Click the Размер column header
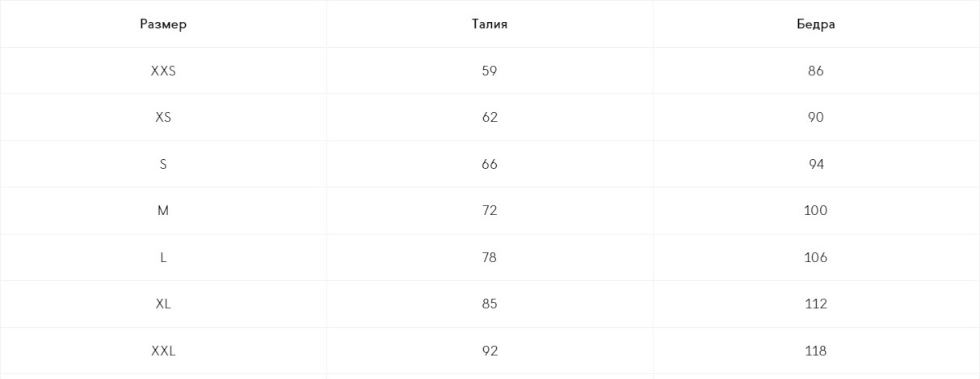 (x=163, y=24)
